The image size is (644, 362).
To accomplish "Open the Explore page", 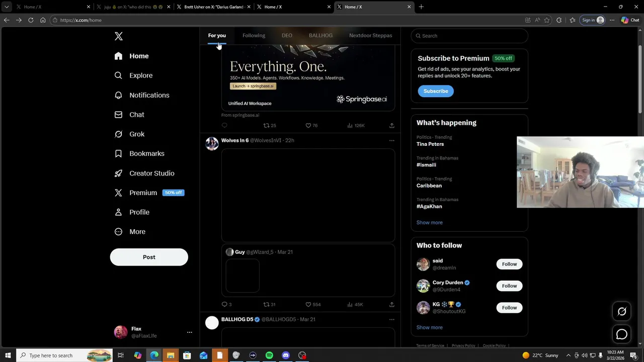I will [133, 75].
